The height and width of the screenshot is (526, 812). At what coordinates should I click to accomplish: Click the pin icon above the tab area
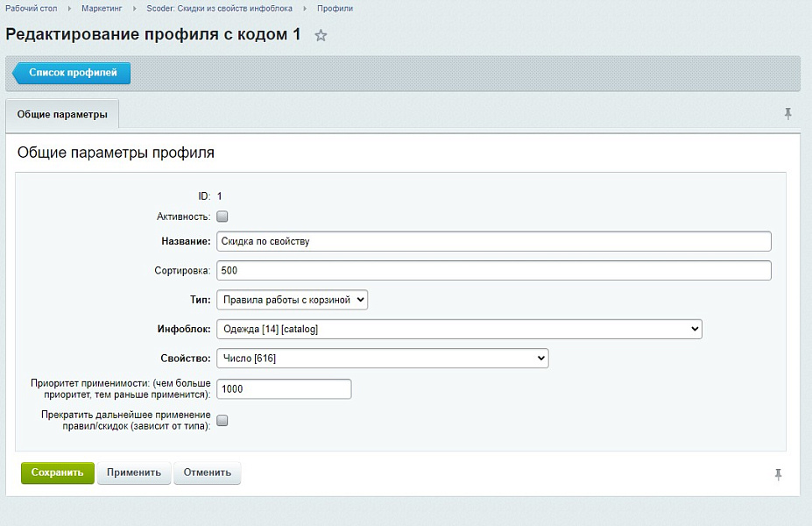coord(787,113)
